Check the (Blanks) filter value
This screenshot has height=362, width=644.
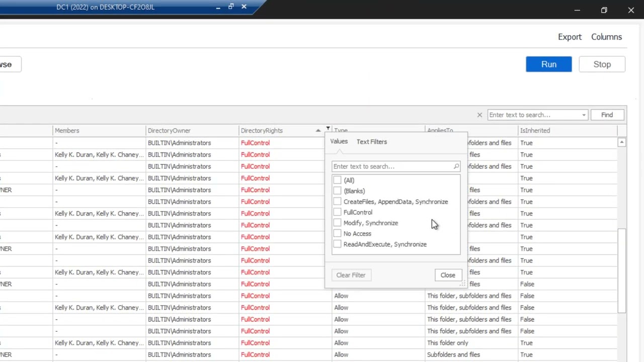337,191
